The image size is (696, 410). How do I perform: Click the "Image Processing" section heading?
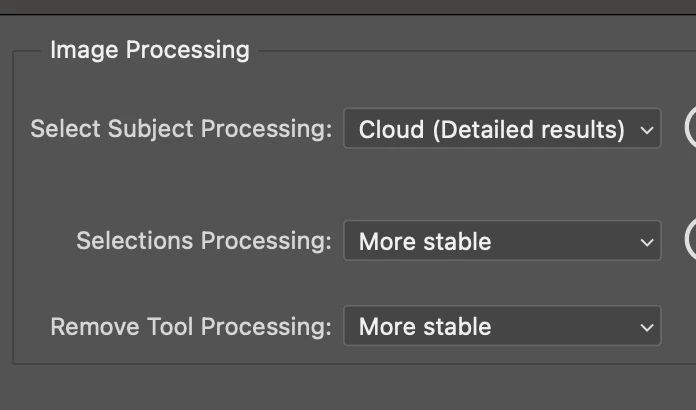pos(150,50)
